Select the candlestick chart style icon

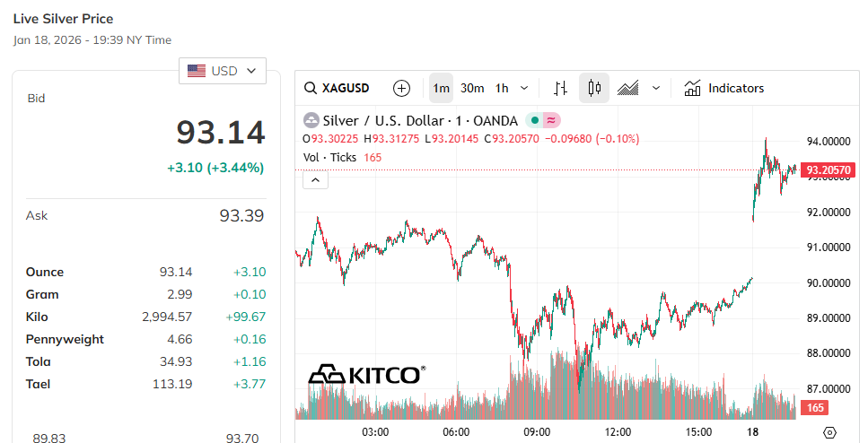[x=593, y=88]
